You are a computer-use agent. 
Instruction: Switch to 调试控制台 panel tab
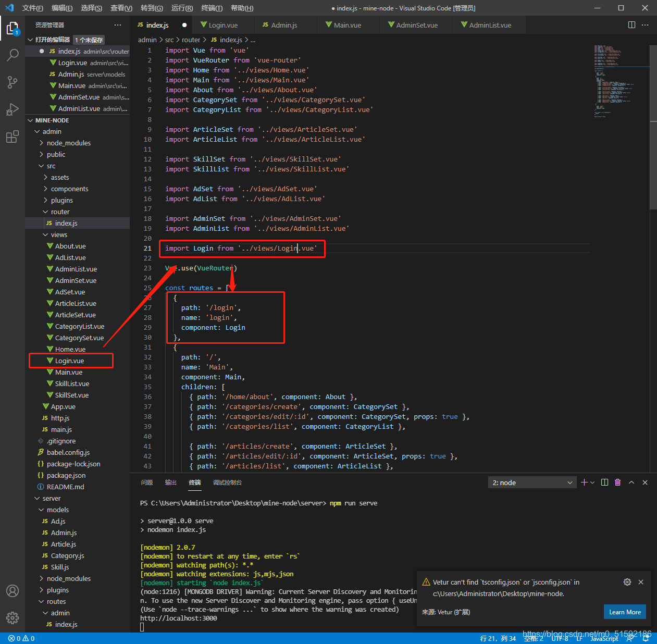tap(227, 482)
